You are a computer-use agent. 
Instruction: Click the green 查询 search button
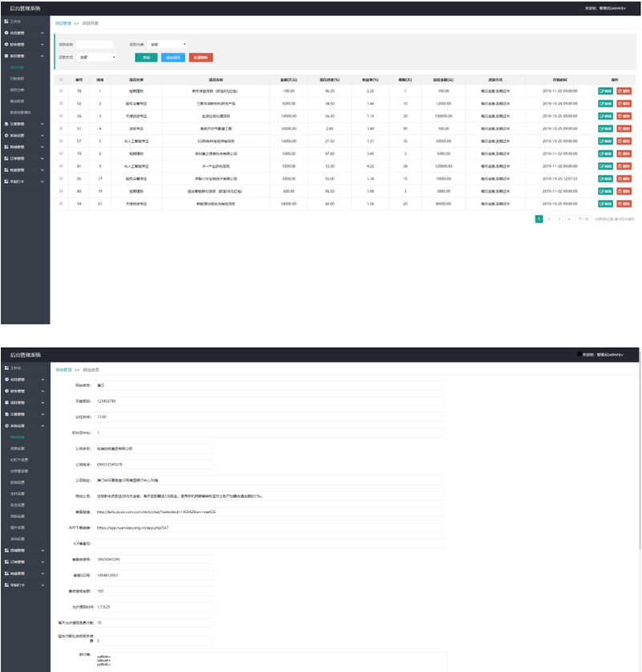pos(146,58)
